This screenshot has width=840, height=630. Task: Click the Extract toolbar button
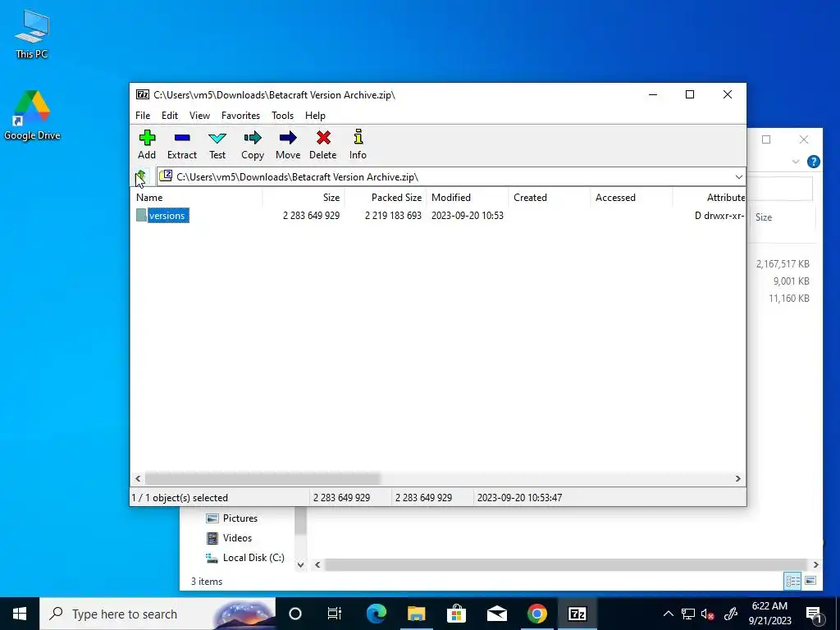pos(182,144)
